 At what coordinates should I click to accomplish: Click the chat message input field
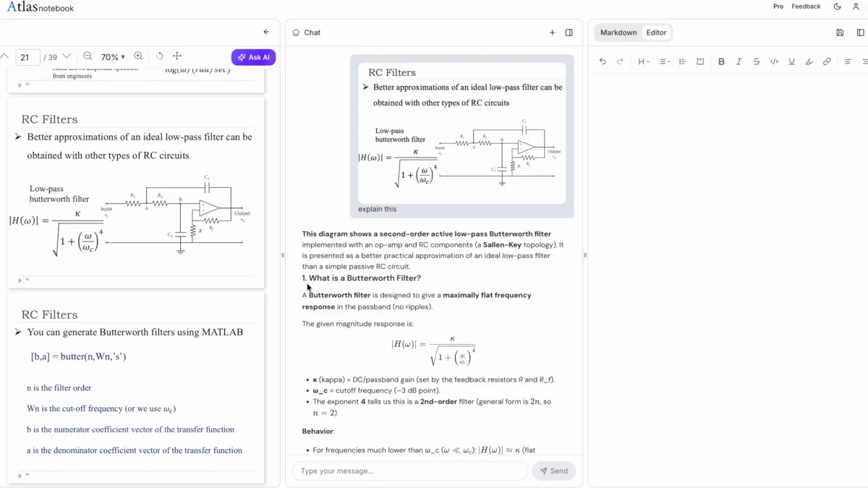[x=409, y=471]
